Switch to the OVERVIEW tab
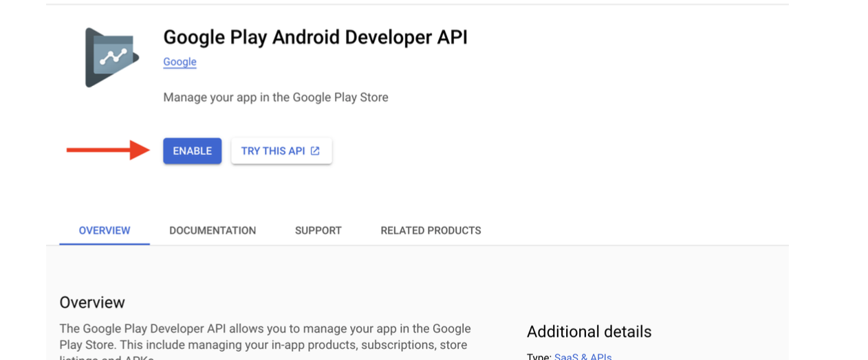 105,231
